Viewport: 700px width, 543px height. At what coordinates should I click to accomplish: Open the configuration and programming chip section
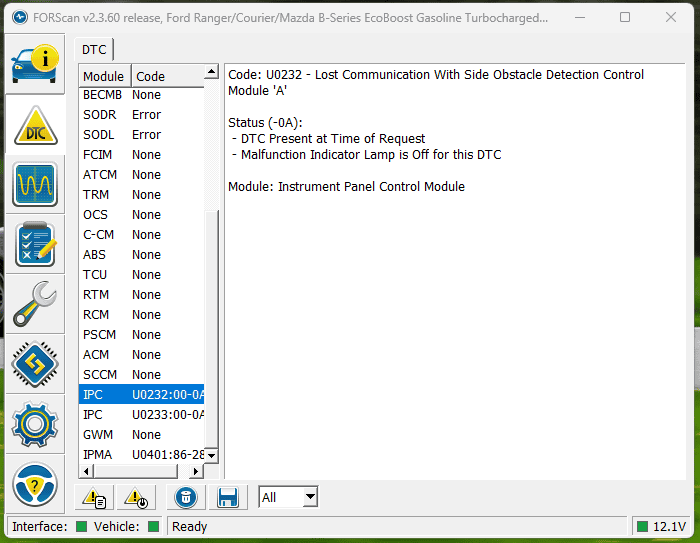(x=35, y=364)
